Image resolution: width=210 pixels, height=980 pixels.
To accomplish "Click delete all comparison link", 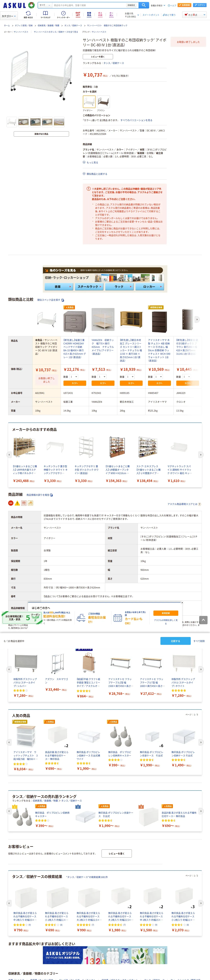I will pos(199,641).
